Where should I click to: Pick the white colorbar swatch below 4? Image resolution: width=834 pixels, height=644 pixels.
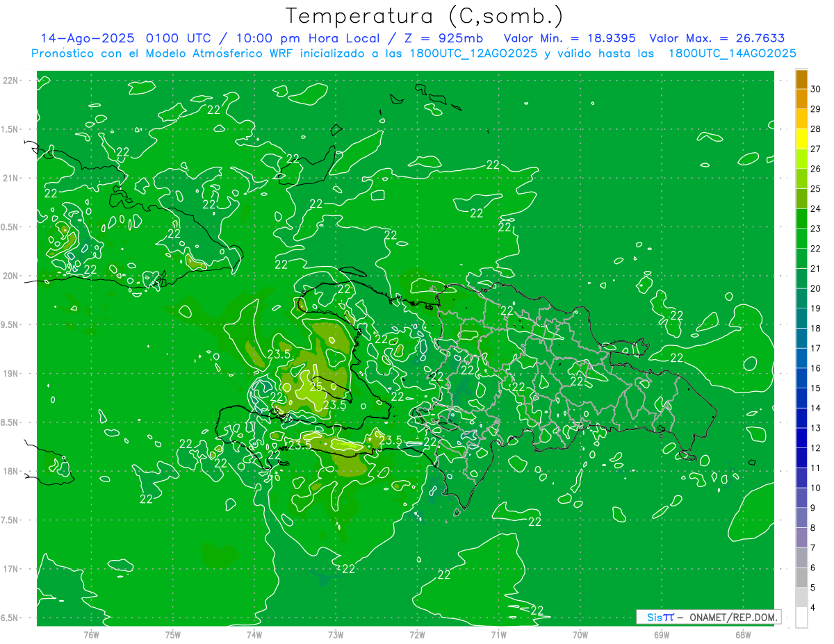pos(801,618)
